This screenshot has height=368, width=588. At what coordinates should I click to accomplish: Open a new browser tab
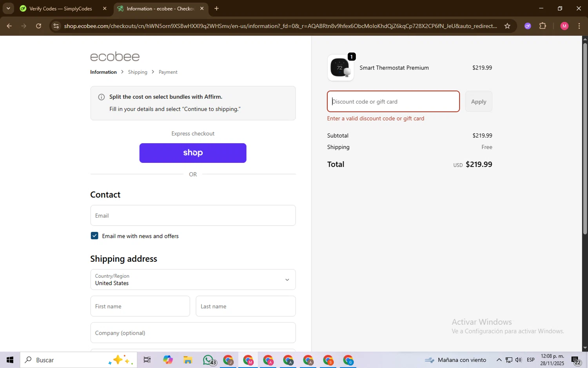click(x=216, y=8)
